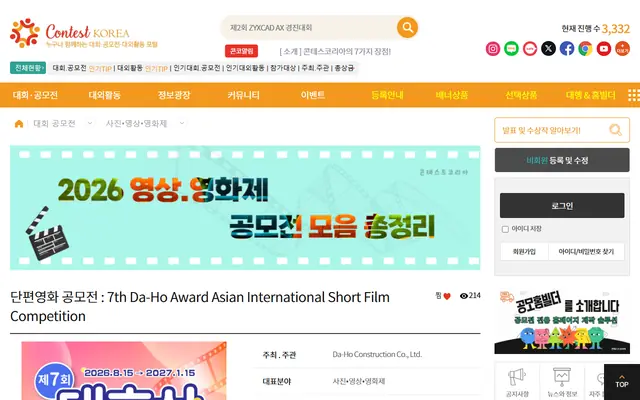Click 비회원 등록 및 수정 button
The width and height of the screenshot is (640, 400).
pyautogui.click(x=562, y=160)
